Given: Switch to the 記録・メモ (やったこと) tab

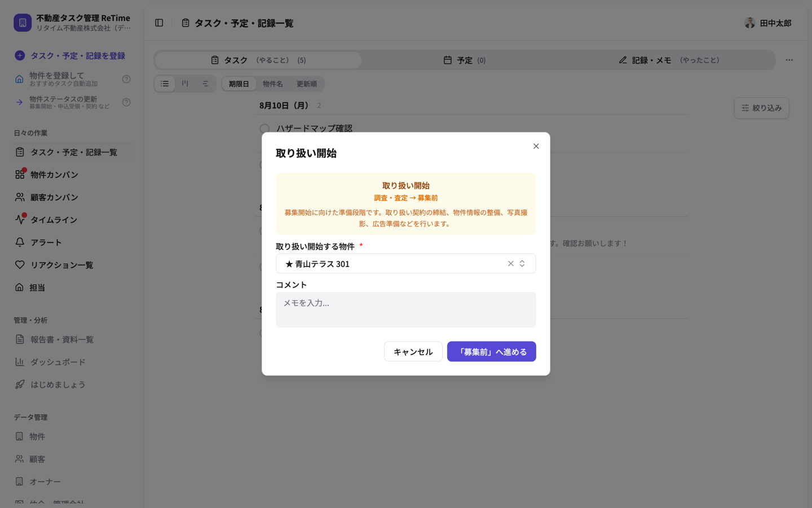Looking at the screenshot, I should [669, 60].
